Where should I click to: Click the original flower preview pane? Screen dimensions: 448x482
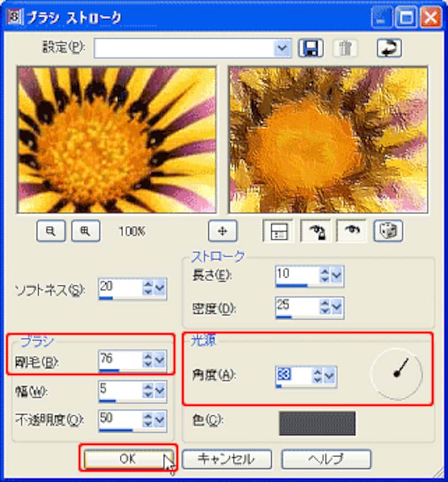tap(116, 140)
